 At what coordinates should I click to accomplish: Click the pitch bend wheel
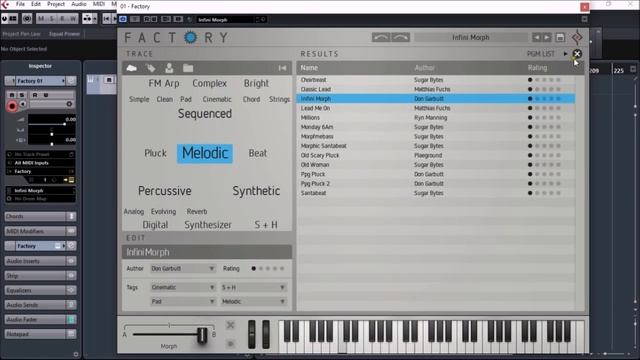point(252,334)
